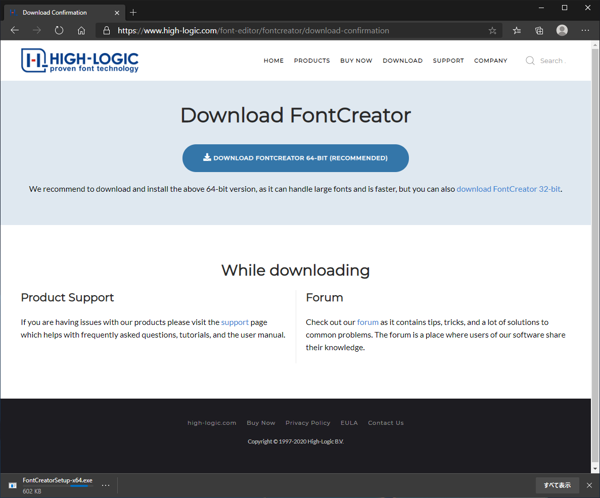Screen dimensions: 600x498
Task: Open a new tab with plus button
Action: (x=133, y=13)
